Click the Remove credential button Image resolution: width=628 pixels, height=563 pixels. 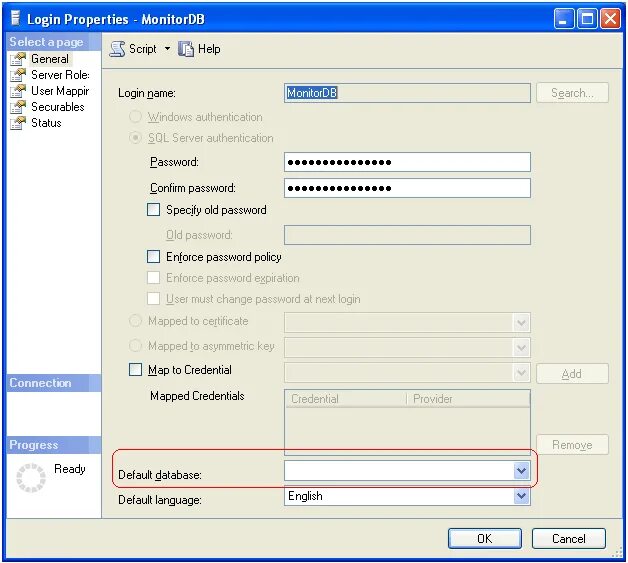[x=572, y=444]
